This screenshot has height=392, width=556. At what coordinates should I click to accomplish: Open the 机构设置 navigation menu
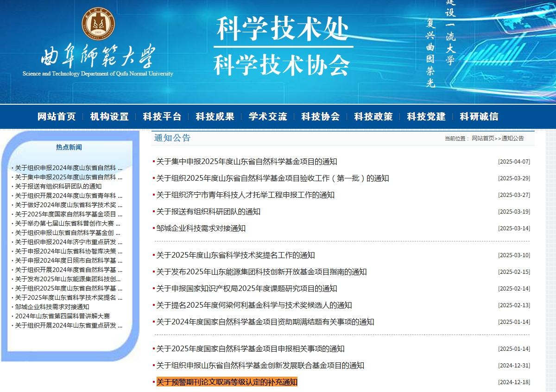coord(109,117)
